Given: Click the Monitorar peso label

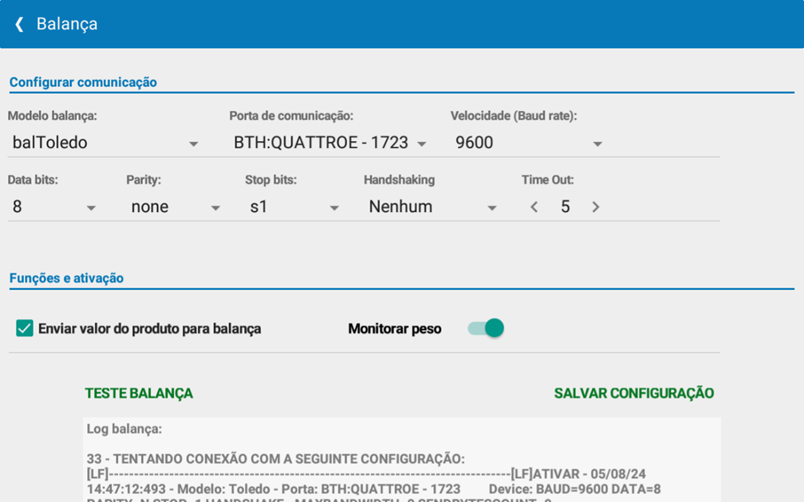Looking at the screenshot, I should pyautogui.click(x=394, y=328).
